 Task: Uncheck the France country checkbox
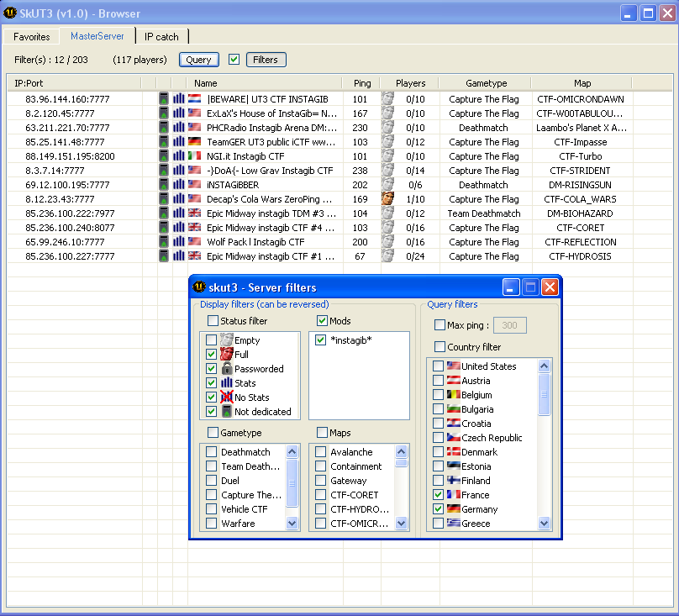pos(438,495)
